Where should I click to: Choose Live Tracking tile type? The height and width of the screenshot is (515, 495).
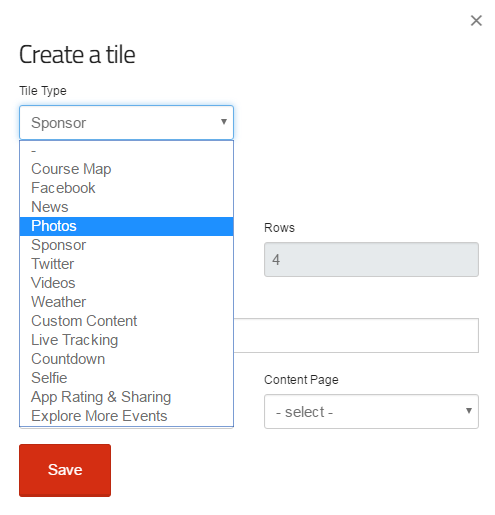(126, 340)
